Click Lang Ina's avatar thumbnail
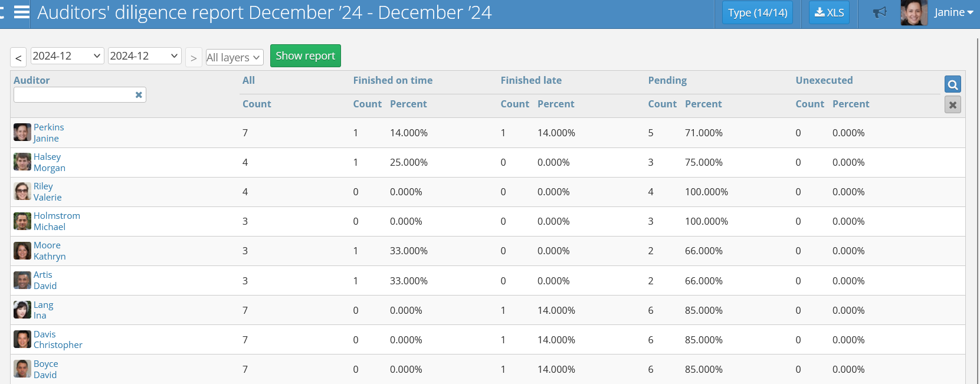The height and width of the screenshot is (384, 980). point(22,310)
